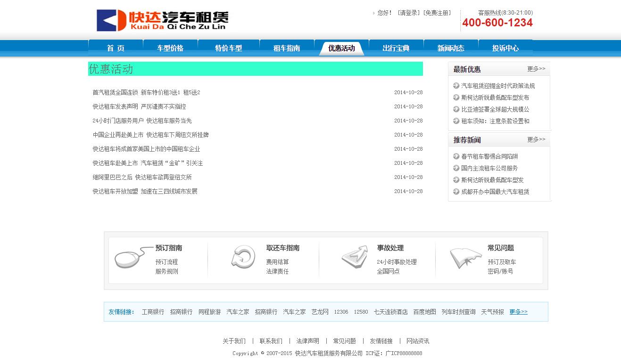Open 百度地图 in friendly links
Screen dimensions: 621x364
(x=424, y=312)
